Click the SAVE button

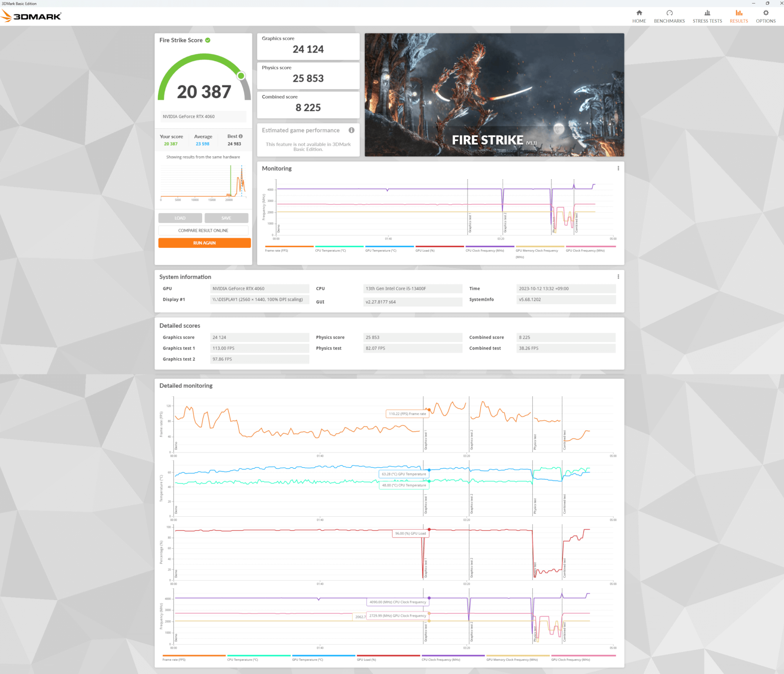click(226, 218)
